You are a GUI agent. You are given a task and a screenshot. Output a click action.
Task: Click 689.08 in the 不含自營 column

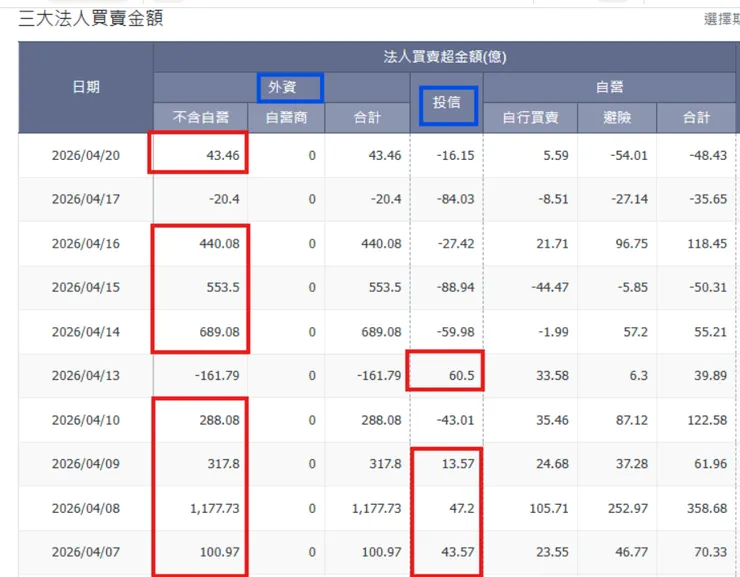coord(219,332)
